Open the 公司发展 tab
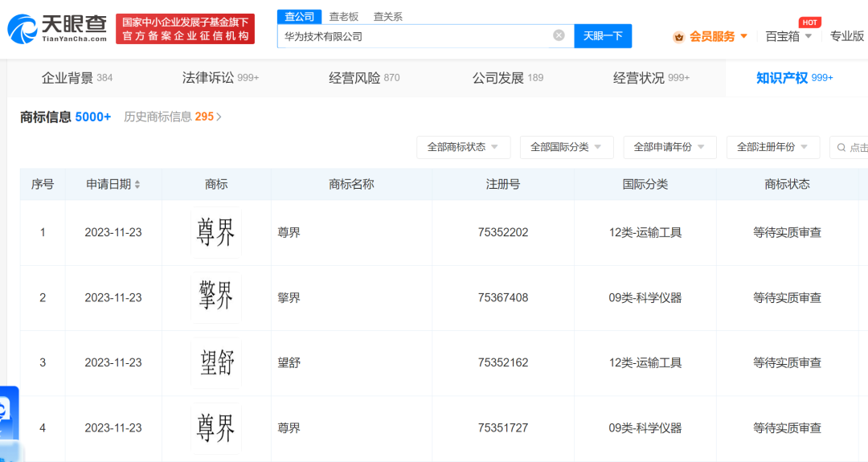 click(x=508, y=78)
